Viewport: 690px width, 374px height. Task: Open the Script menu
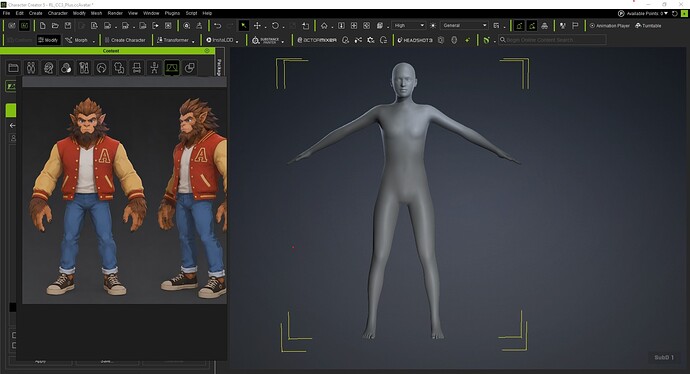pos(191,13)
